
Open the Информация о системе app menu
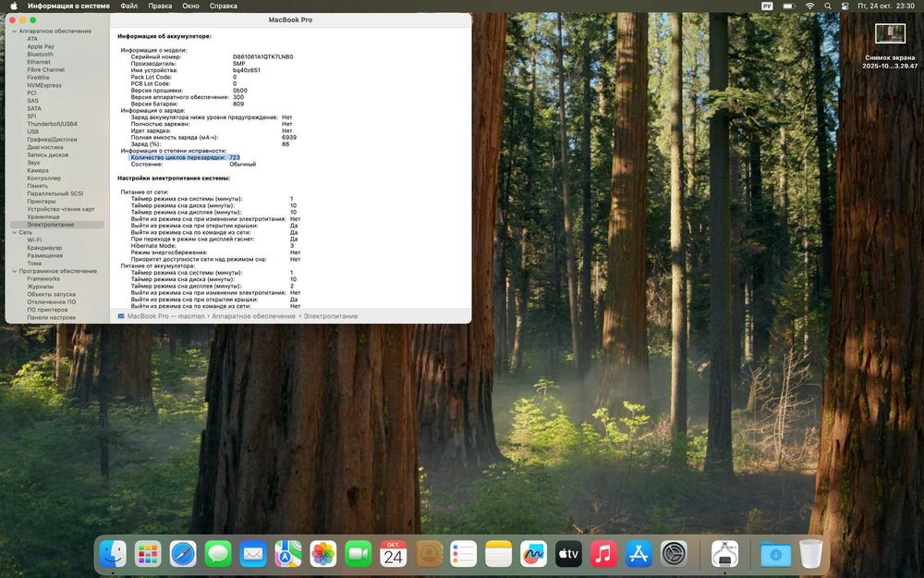click(68, 6)
